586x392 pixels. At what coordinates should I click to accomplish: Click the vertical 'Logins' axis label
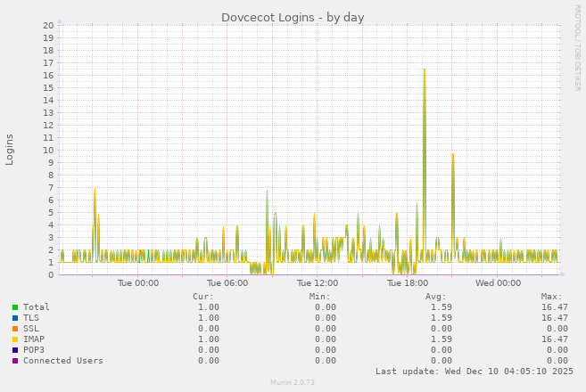click(9, 150)
